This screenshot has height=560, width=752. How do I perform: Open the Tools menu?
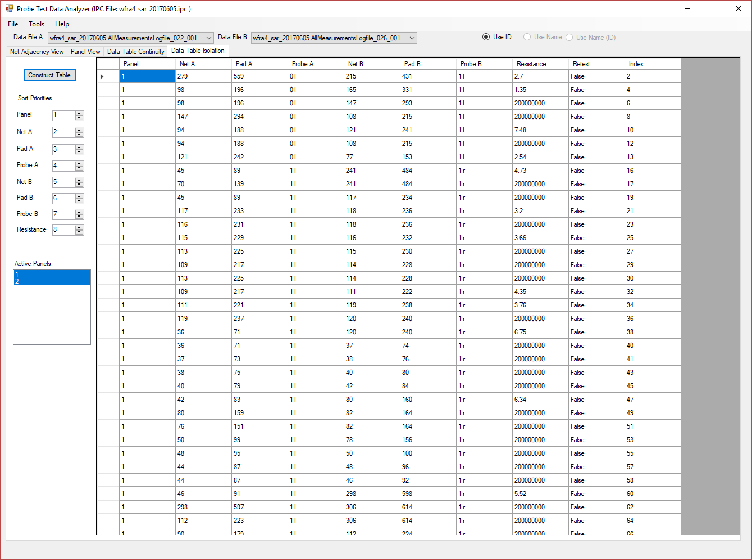(x=37, y=24)
